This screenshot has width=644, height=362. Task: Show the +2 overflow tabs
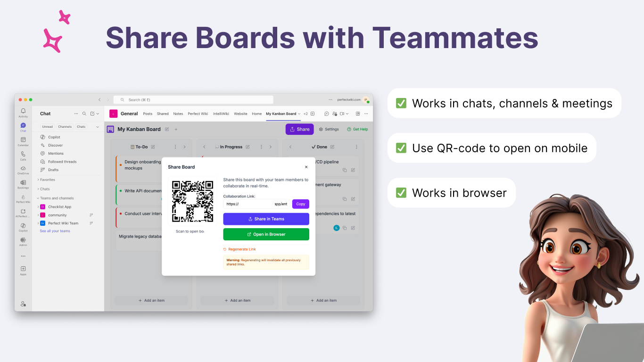(305, 114)
